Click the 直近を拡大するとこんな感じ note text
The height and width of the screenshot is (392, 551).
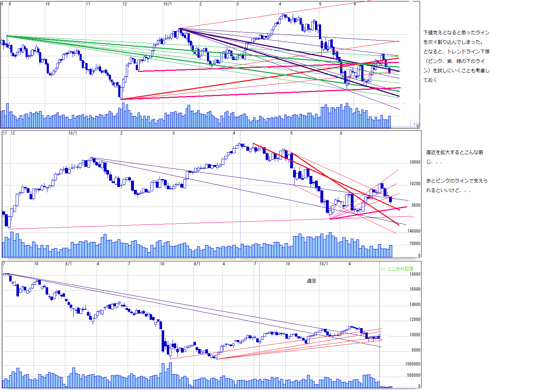coord(454,153)
